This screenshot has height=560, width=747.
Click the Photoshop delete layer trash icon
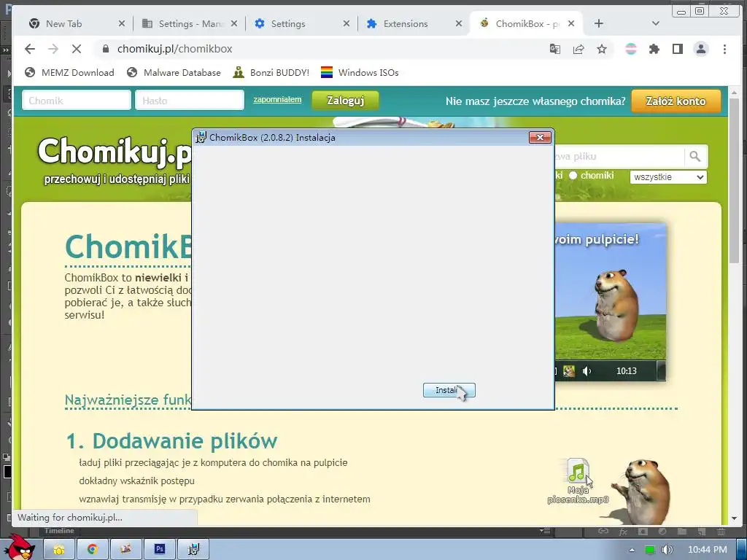(x=721, y=532)
